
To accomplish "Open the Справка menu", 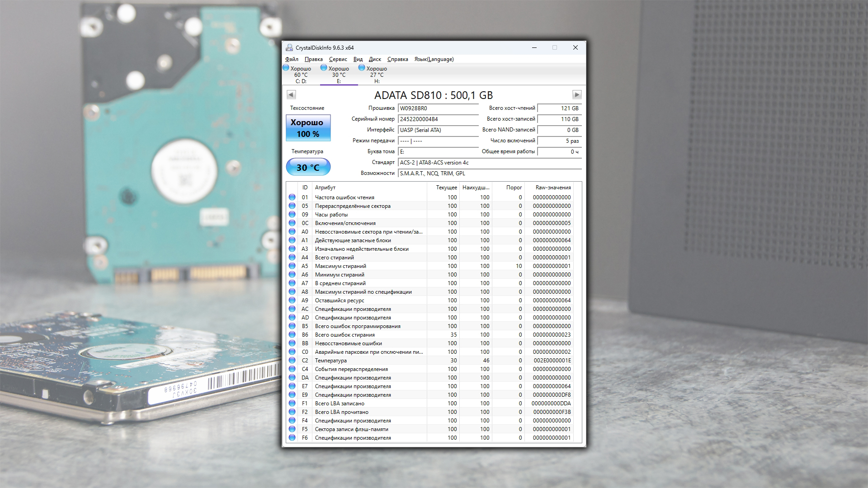I will tap(397, 59).
